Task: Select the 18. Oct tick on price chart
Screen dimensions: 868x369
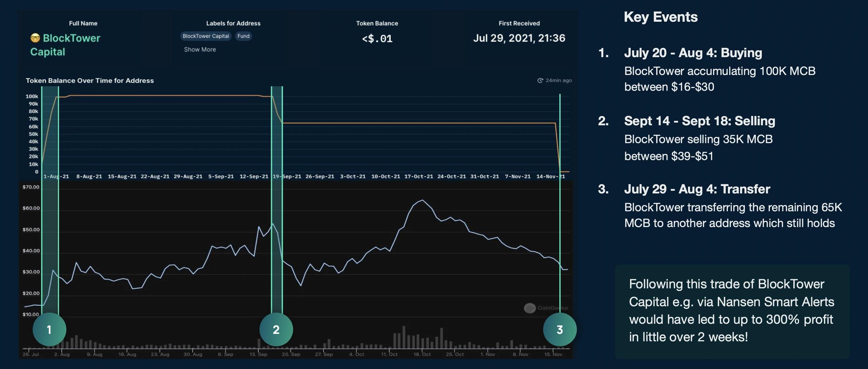Action: pos(422,354)
